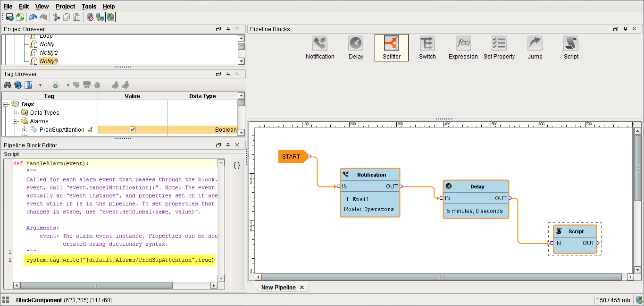This screenshot has width=644, height=306.
Task: Select the Set Property pipeline block
Action: pyautogui.click(x=499, y=48)
